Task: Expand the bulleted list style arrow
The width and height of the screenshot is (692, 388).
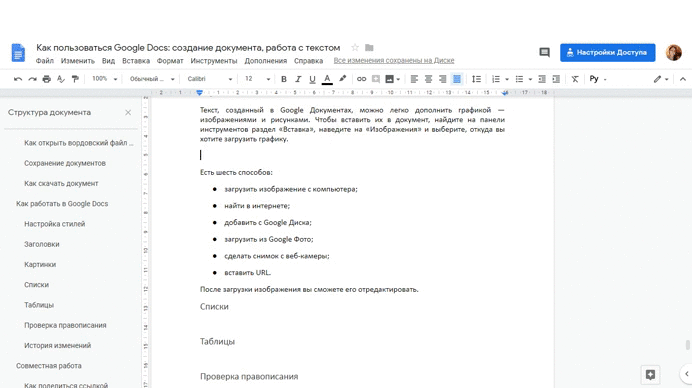Action: point(530,79)
